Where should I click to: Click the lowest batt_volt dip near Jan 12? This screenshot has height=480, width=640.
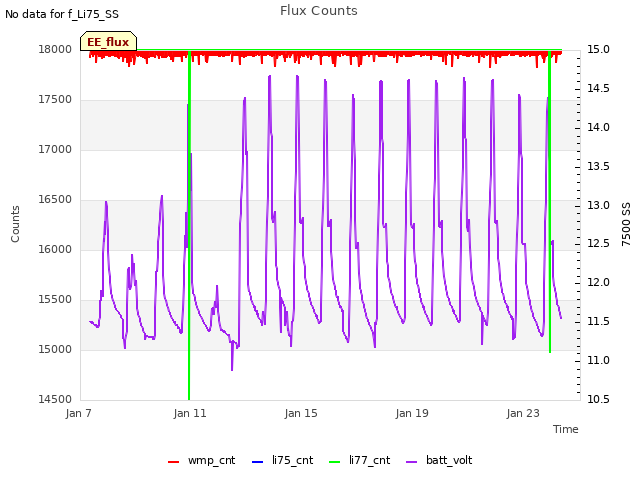232,367
